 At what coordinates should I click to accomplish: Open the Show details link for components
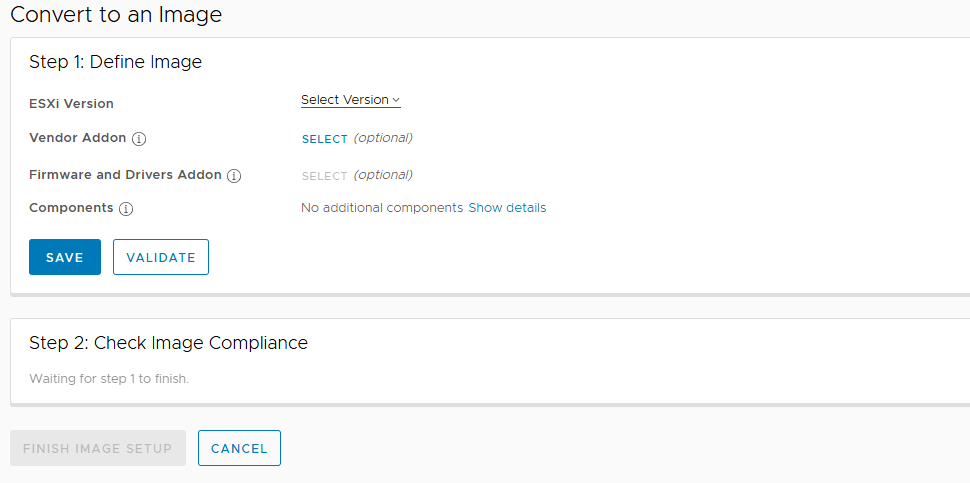point(507,208)
